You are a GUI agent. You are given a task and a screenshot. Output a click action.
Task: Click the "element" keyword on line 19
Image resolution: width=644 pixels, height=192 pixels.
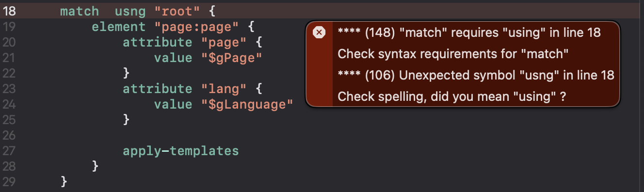[x=119, y=27]
